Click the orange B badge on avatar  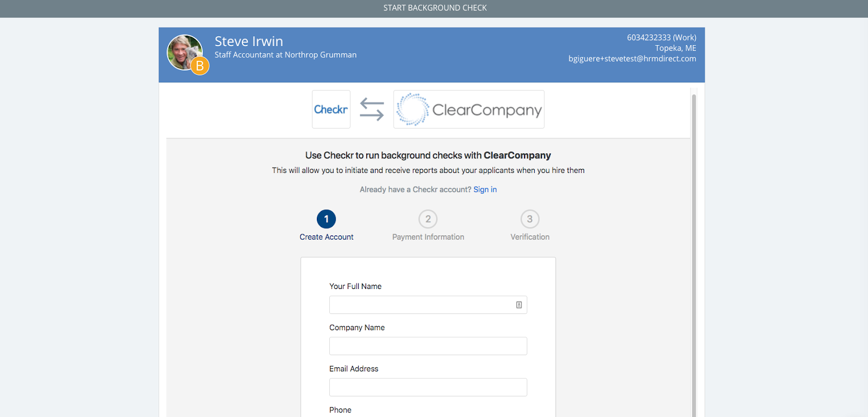pos(200,66)
